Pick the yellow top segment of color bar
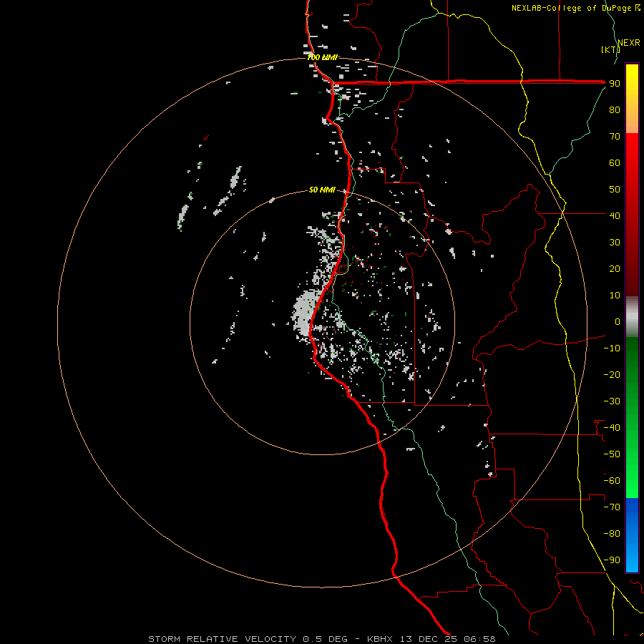644x644 pixels. coord(632,99)
